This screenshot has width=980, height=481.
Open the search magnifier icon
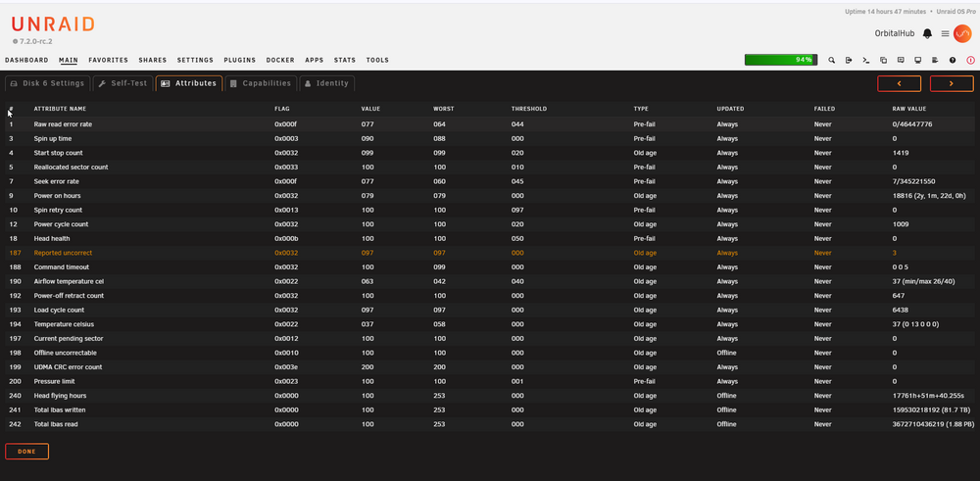point(832,60)
